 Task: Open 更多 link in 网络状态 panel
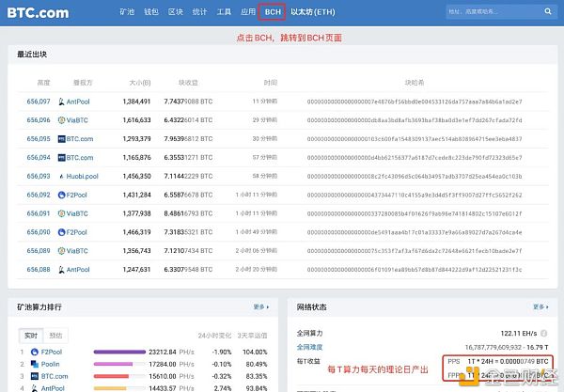pyautogui.click(x=540, y=306)
